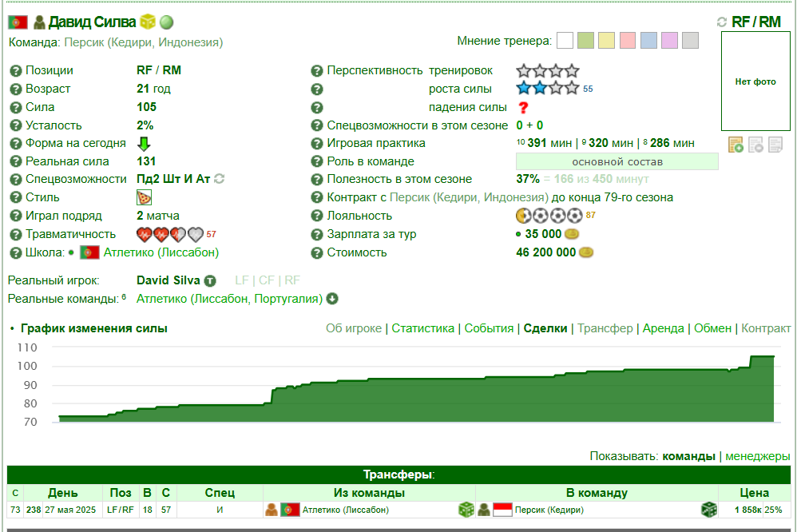Open help icon for Лояльность
The width and height of the screenshot is (797, 532).
pos(317,216)
